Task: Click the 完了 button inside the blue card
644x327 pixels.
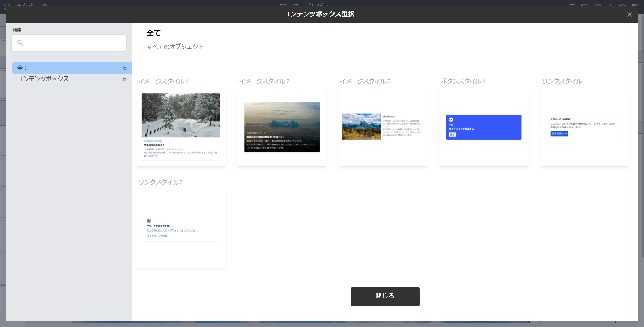Action: (452, 134)
